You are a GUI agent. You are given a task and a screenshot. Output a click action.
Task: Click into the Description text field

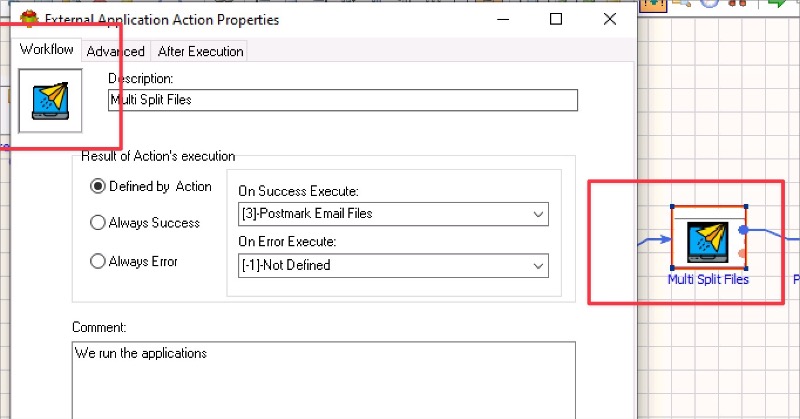click(343, 100)
